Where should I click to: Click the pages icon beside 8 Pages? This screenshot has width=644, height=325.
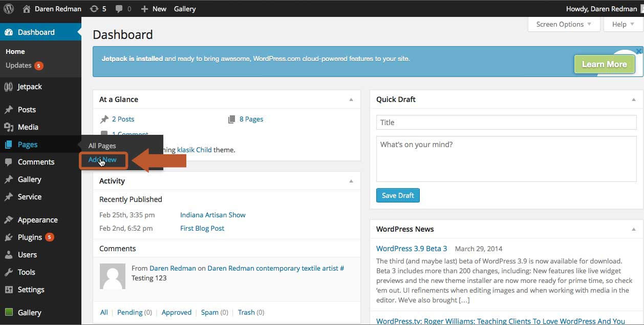[x=231, y=119]
